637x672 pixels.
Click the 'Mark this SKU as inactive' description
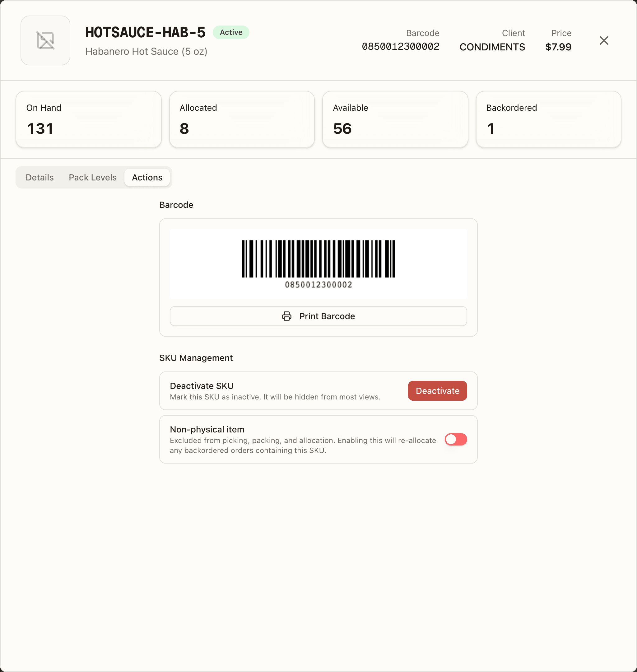(275, 397)
